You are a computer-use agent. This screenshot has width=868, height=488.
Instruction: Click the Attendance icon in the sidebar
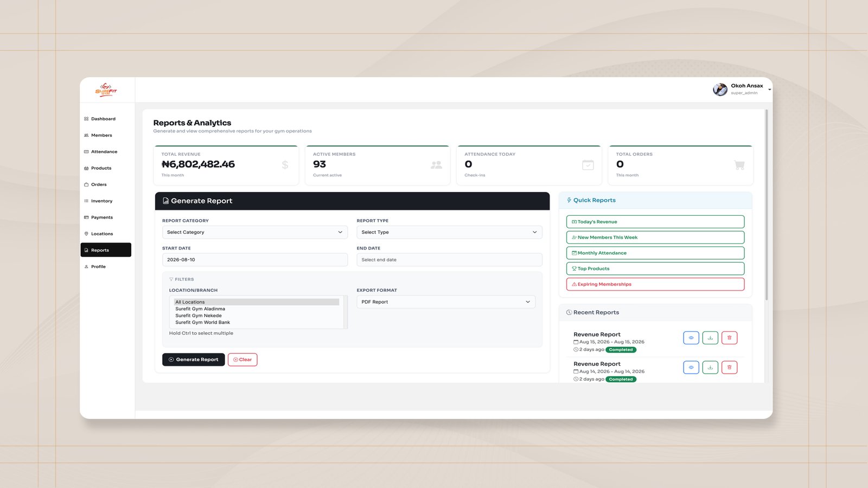[x=86, y=152]
